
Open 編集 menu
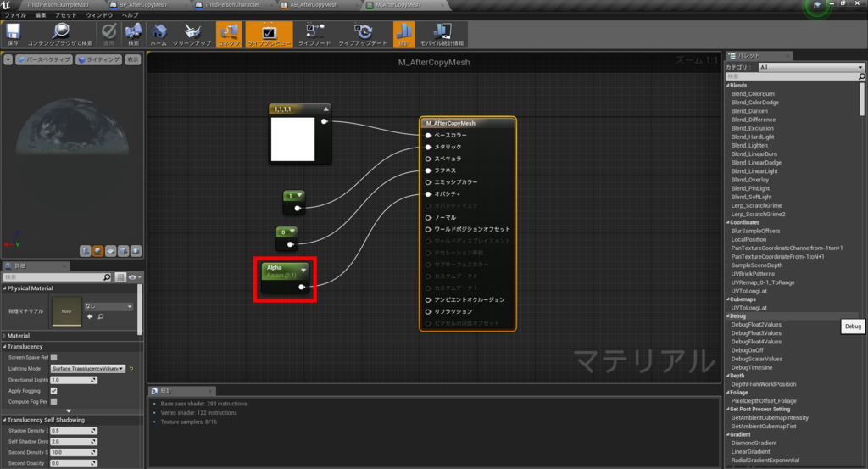coord(41,15)
